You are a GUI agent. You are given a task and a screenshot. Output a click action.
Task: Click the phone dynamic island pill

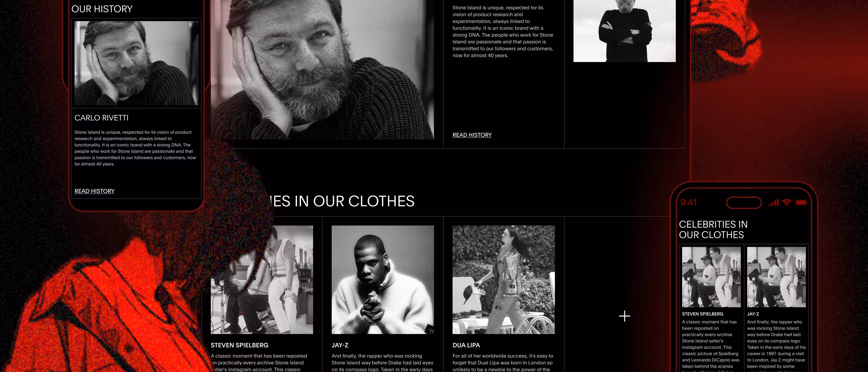pos(744,203)
